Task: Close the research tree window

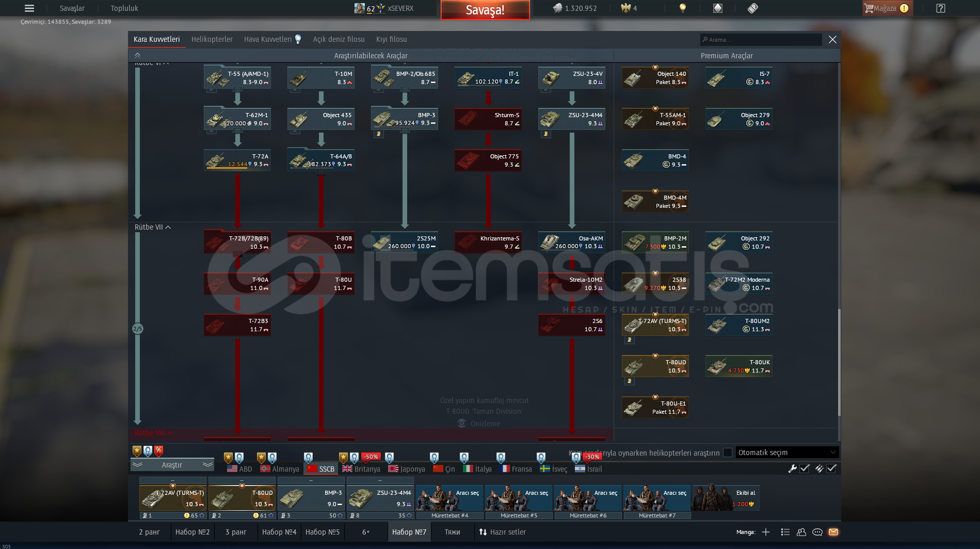Action: click(832, 40)
